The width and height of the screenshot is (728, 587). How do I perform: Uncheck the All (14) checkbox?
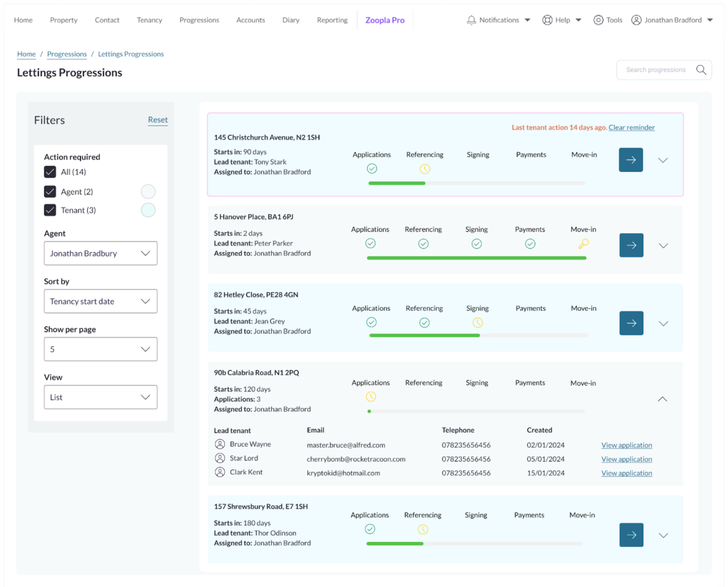pyautogui.click(x=50, y=172)
